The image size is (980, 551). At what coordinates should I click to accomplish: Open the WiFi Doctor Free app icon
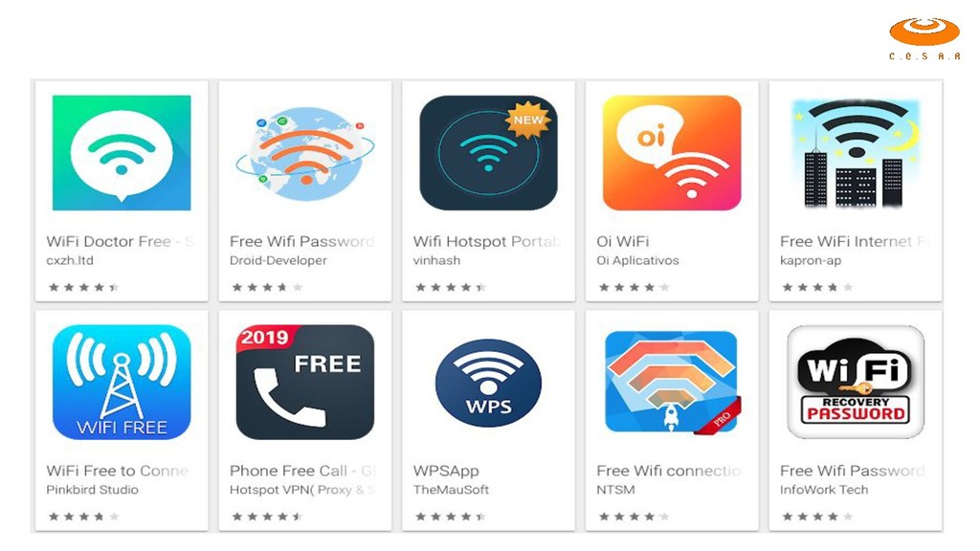click(122, 153)
